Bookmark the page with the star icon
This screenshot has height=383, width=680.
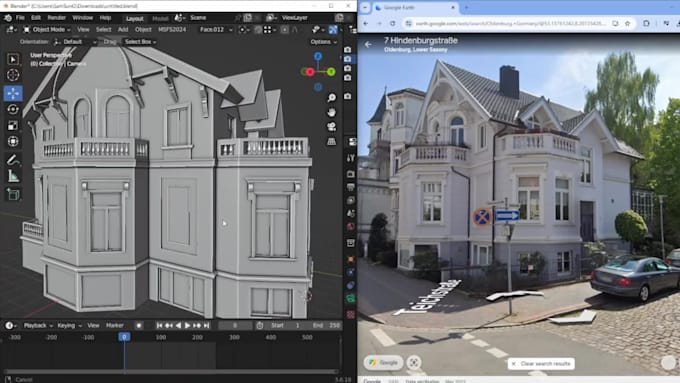628,23
